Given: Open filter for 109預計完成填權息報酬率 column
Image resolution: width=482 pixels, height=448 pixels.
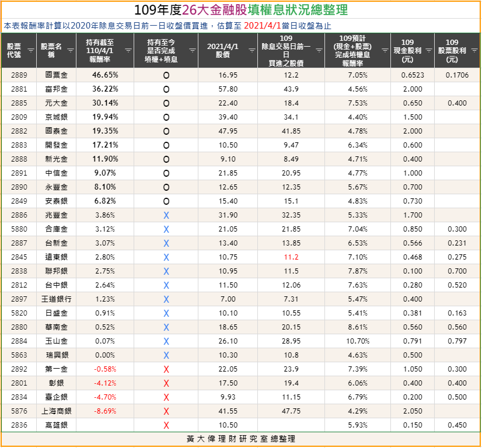Looking at the screenshot, I should 385,50.
